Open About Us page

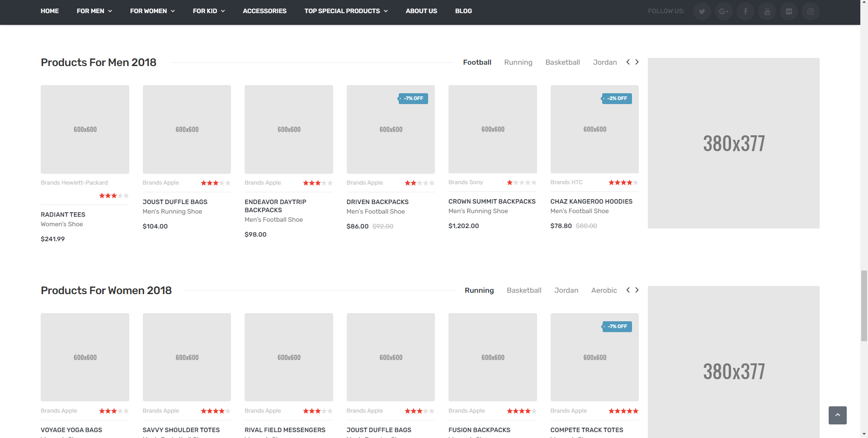point(421,11)
